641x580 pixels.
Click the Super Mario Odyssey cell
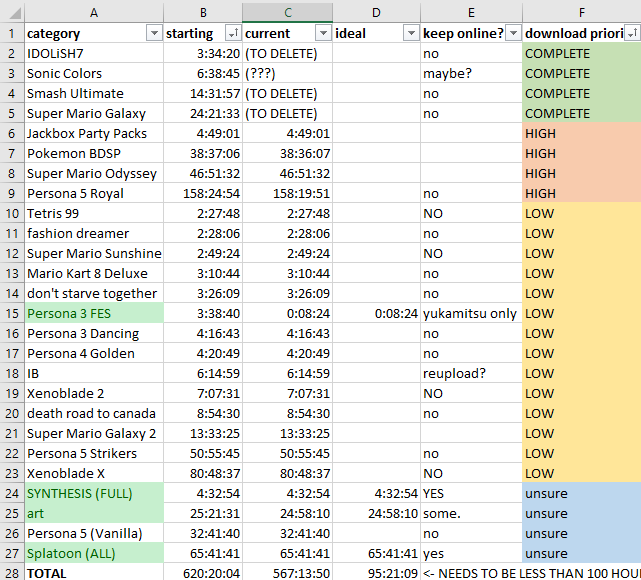point(94,174)
